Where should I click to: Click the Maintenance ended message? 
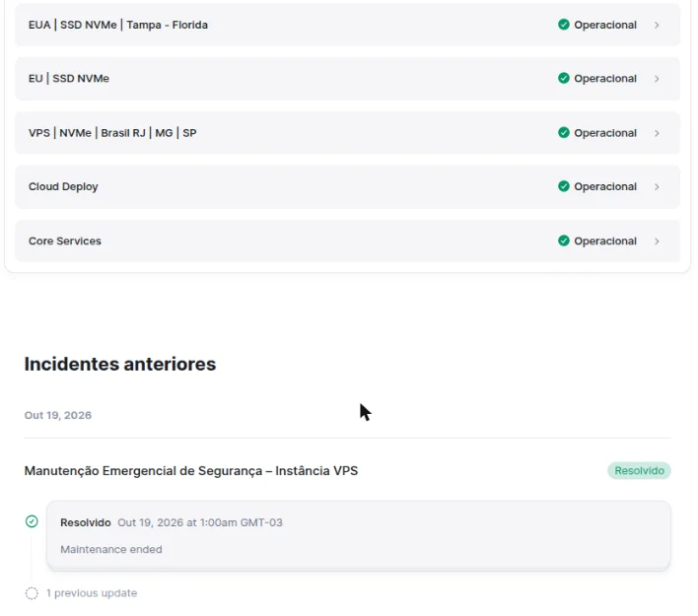(x=111, y=549)
